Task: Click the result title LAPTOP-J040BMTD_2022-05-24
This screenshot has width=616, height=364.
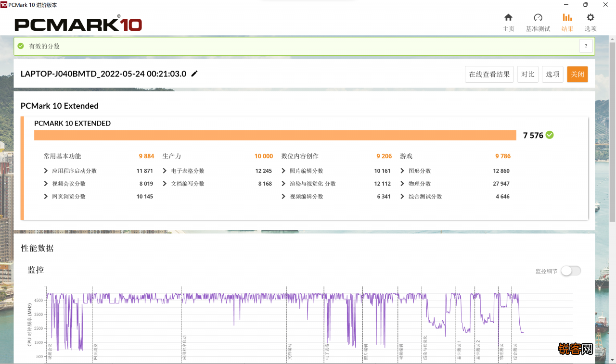Action: 103,74
